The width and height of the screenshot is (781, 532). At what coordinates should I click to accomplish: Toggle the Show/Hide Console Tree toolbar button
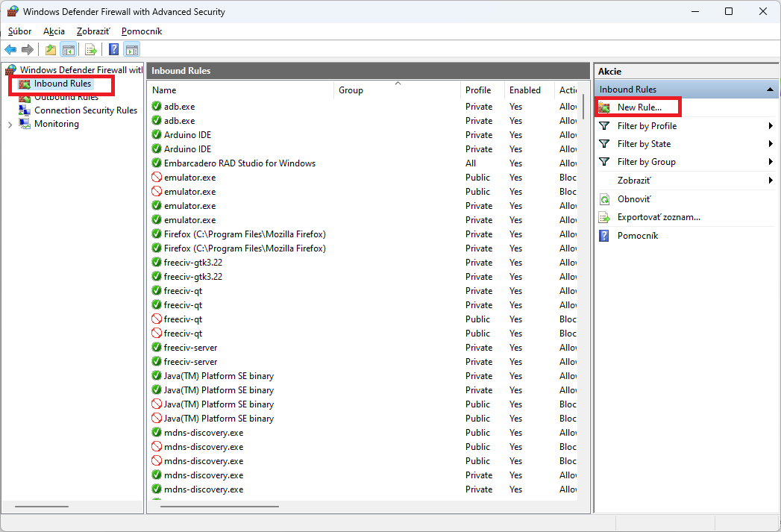68,50
